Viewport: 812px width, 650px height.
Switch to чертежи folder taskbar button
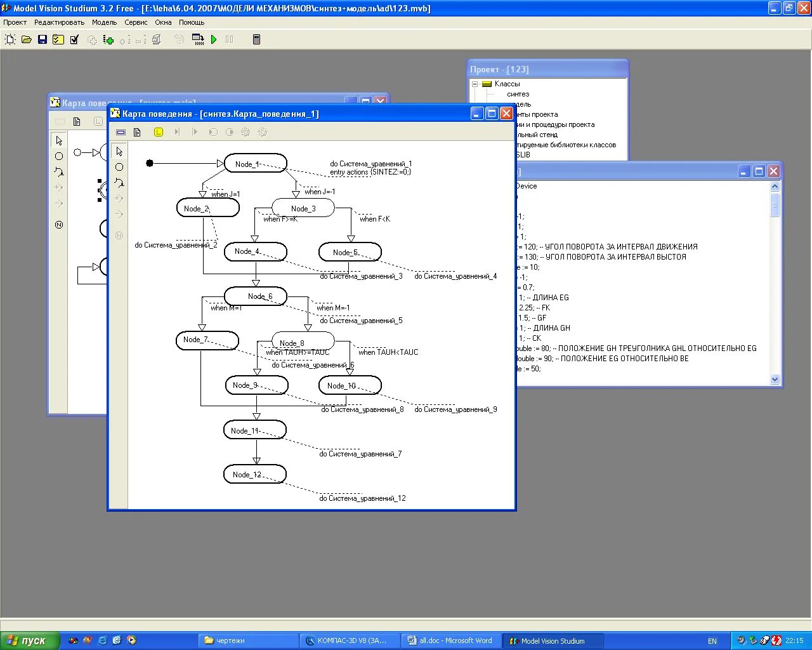point(249,641)
